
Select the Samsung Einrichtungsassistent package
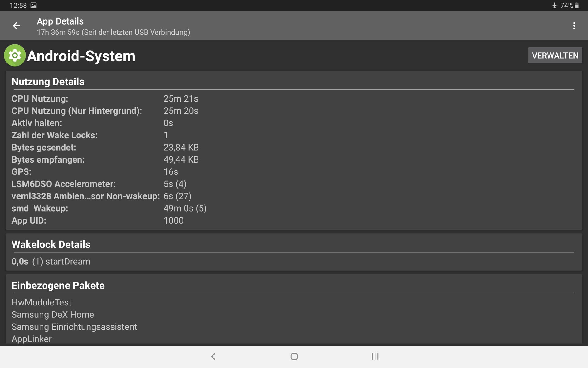pos(74,327)
